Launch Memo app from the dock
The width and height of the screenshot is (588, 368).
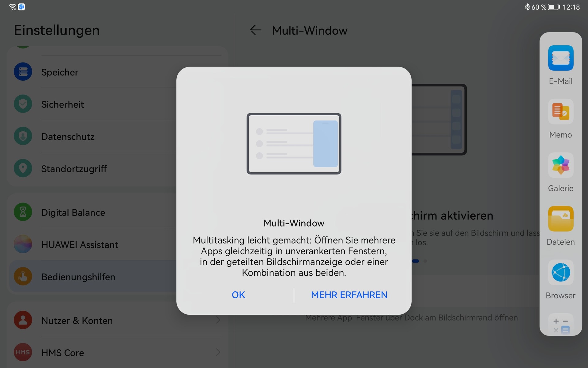(x=560, y=112)
